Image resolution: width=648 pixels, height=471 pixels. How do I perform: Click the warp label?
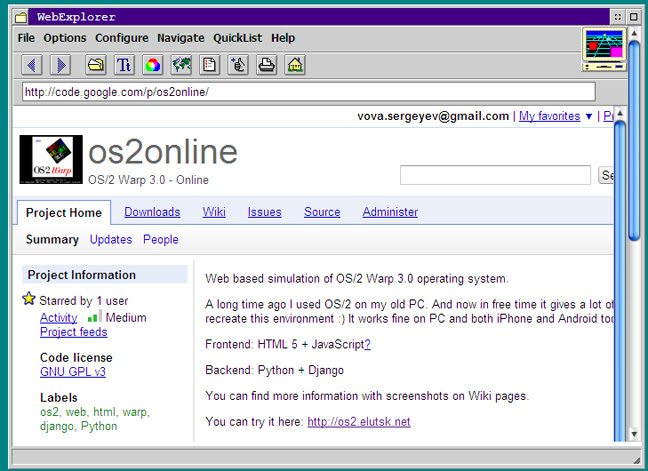[x=136, y=412]
